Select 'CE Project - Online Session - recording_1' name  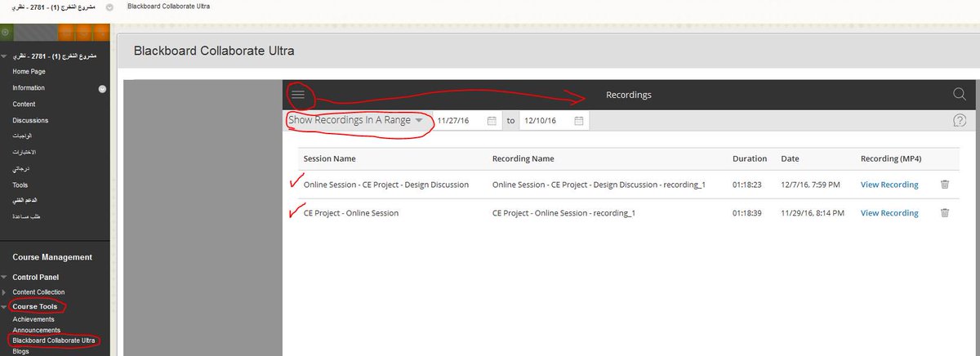point(563,213)
